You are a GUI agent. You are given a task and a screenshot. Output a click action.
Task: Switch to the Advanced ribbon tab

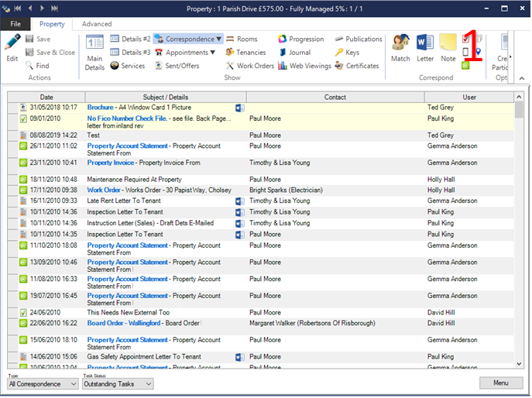tap(97, 24)
